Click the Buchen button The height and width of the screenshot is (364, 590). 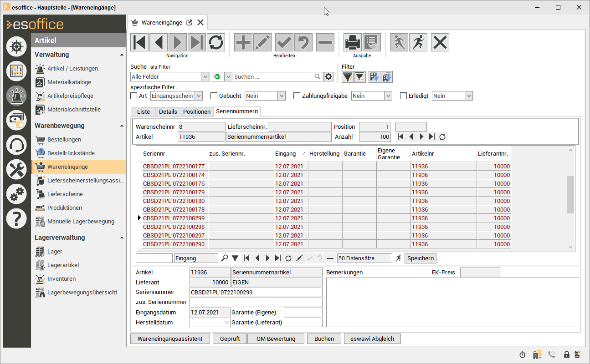coord(324,339)
